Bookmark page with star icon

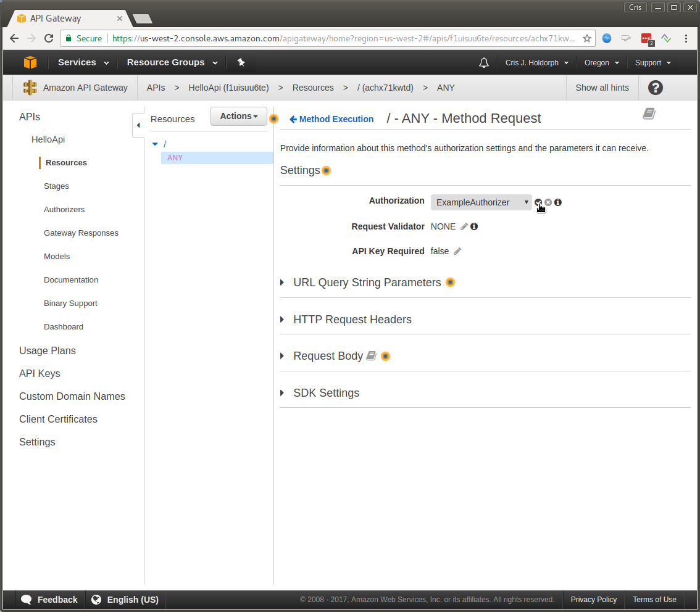[x=587, y=38]
